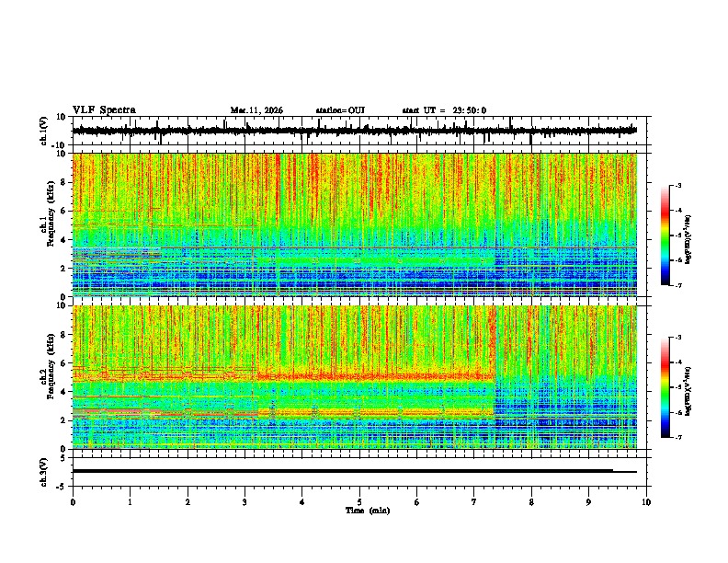Viewport: 728px width, 563px height.
Task: Click the date Mar.11, 2026 label
Action: (x=256, y=110)
